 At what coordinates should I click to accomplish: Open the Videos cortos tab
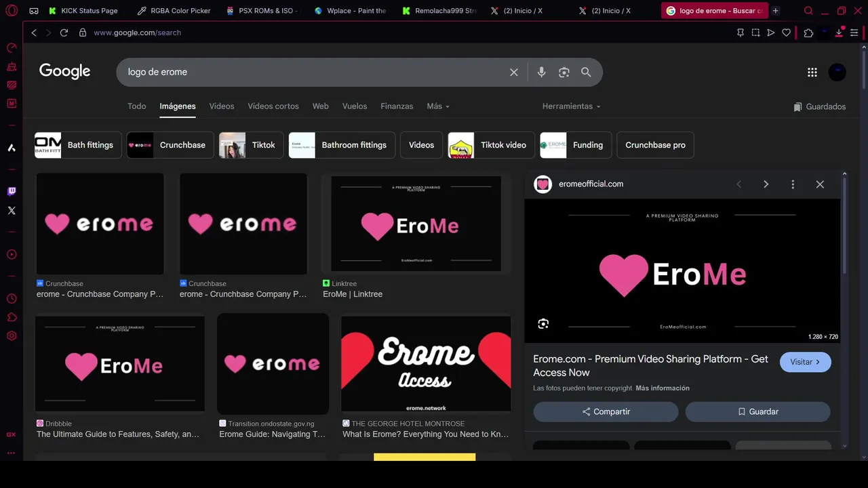click(x=273, y=106)
